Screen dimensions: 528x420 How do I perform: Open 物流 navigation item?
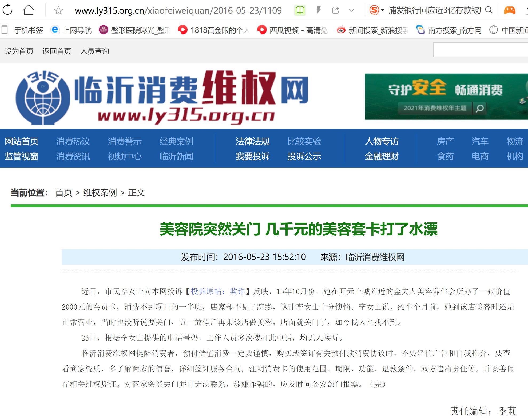[515, 141]
